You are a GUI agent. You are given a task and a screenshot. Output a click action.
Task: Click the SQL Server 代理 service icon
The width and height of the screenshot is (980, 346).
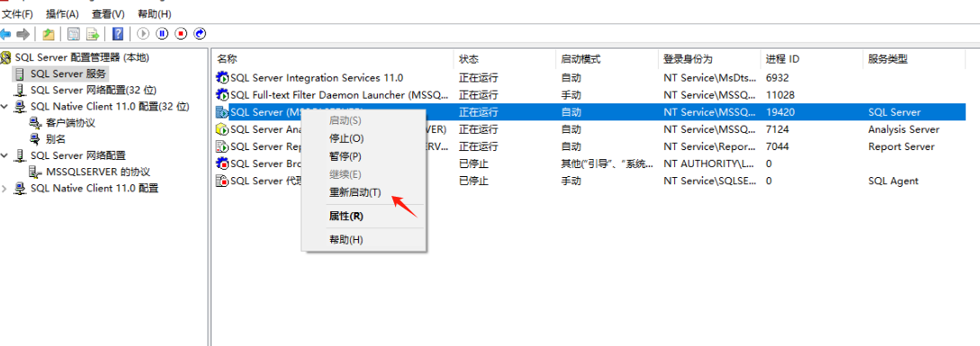click(222, 181)
